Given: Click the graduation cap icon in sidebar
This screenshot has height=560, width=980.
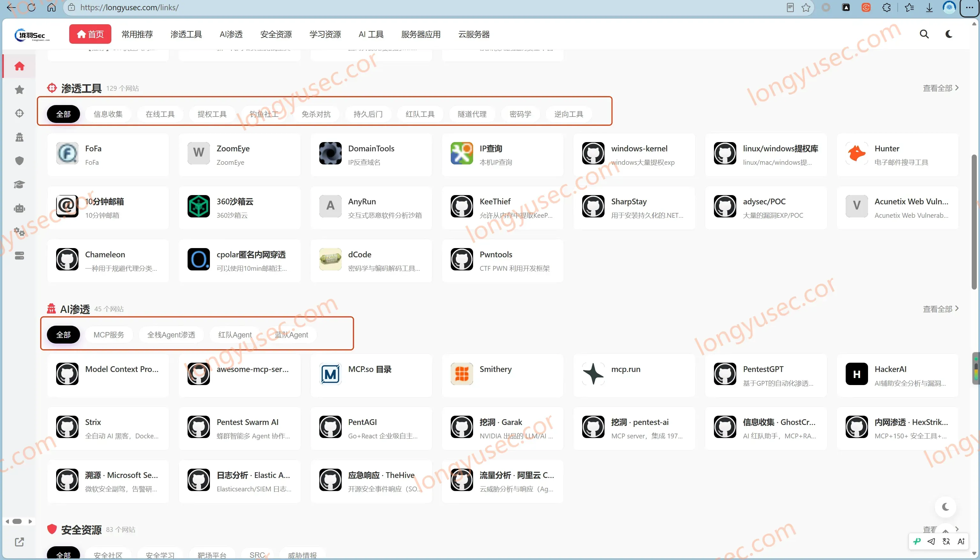Looking at the screenshot, I should (19, 185).
